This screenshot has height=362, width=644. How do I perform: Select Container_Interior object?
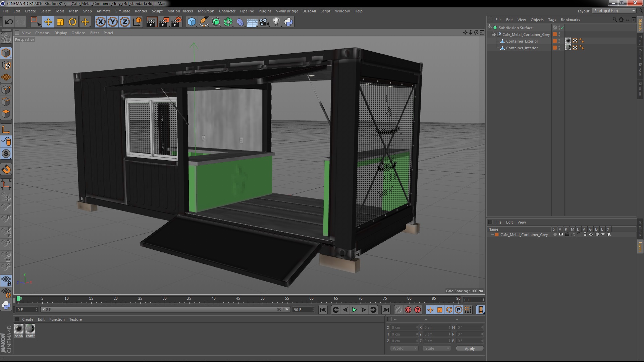click(x=522, y=48)
